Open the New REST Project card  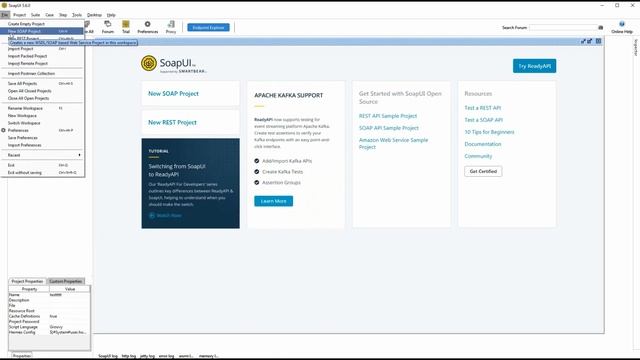tap(191, 122)
